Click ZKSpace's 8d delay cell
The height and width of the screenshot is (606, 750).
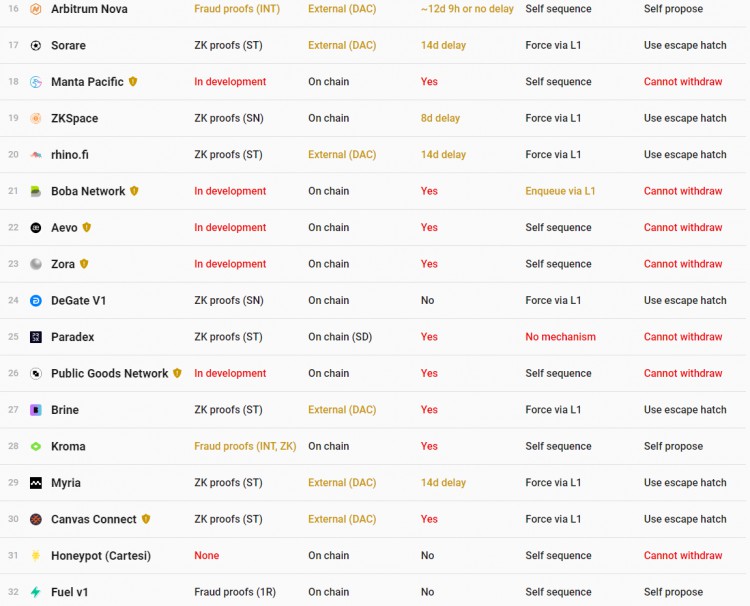tap(440, 119)
